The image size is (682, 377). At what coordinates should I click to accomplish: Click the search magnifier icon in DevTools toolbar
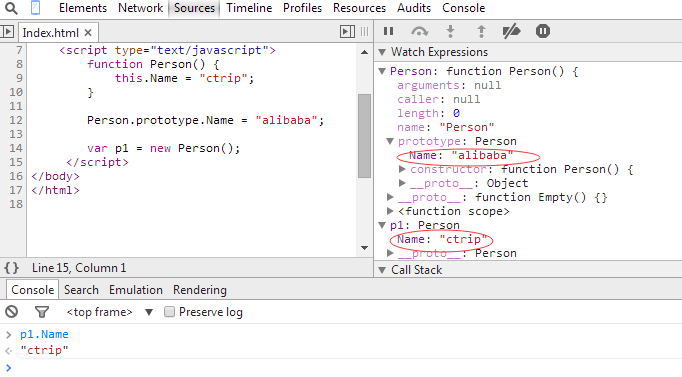point(11,8)
